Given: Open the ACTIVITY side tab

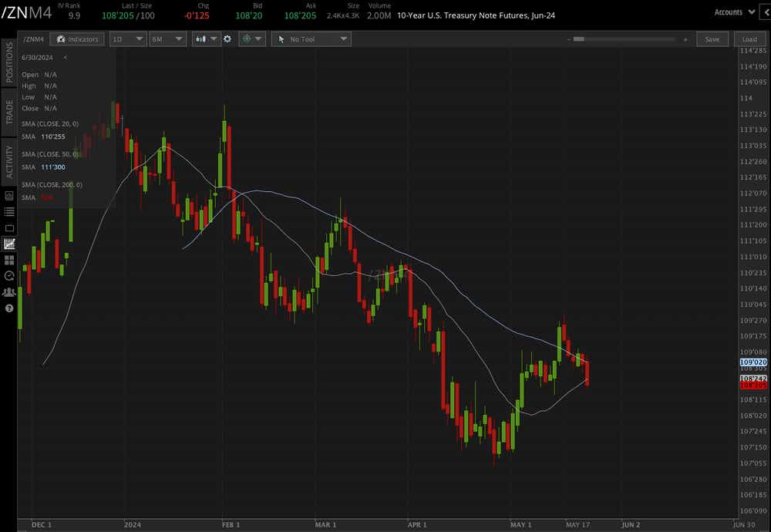Looking at the screenshot, I should coord(8,162).
